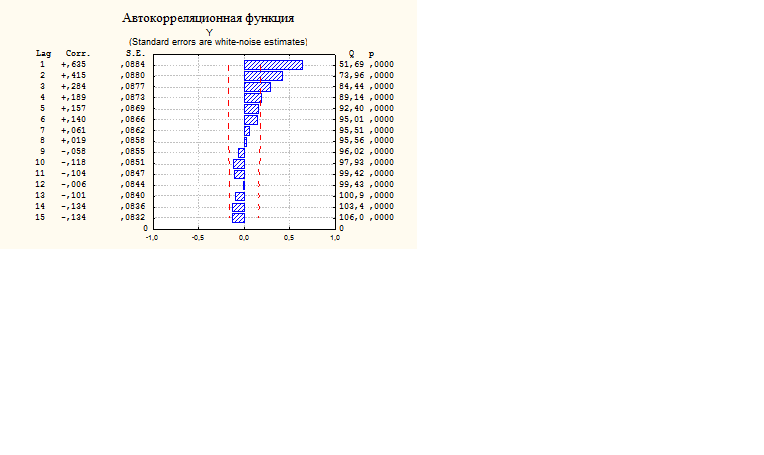764x455 pixels.
Task: Click the title "Автокорреляционная функция"
Action: coord(208,18)
